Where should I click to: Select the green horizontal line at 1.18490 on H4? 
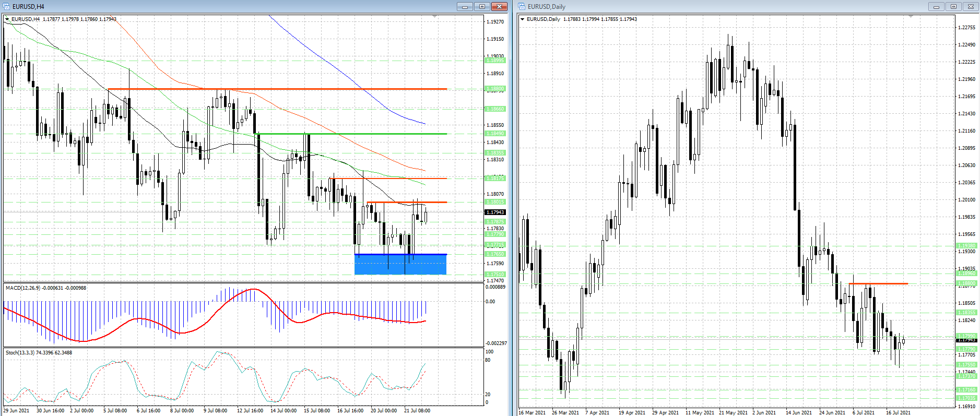pyautogui.click(x=352, y=134)
